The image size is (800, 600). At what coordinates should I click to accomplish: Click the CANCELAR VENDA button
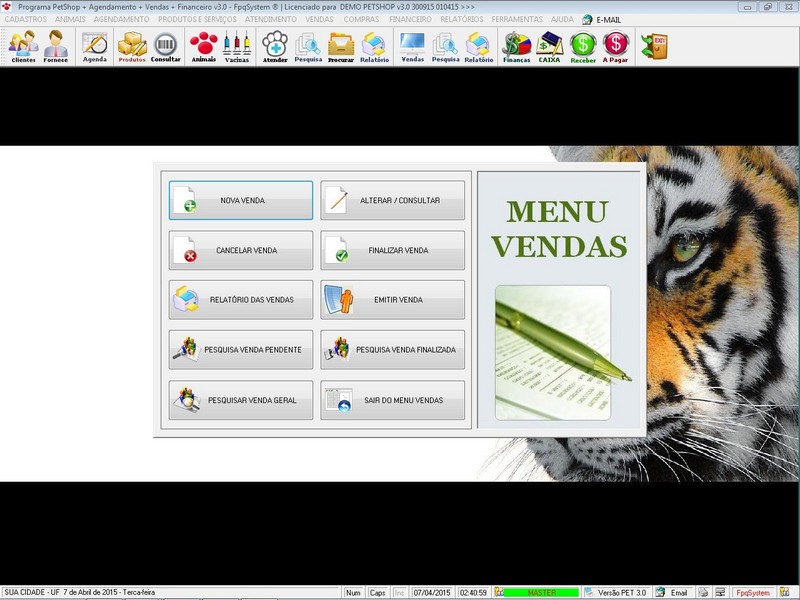[241, 250]
